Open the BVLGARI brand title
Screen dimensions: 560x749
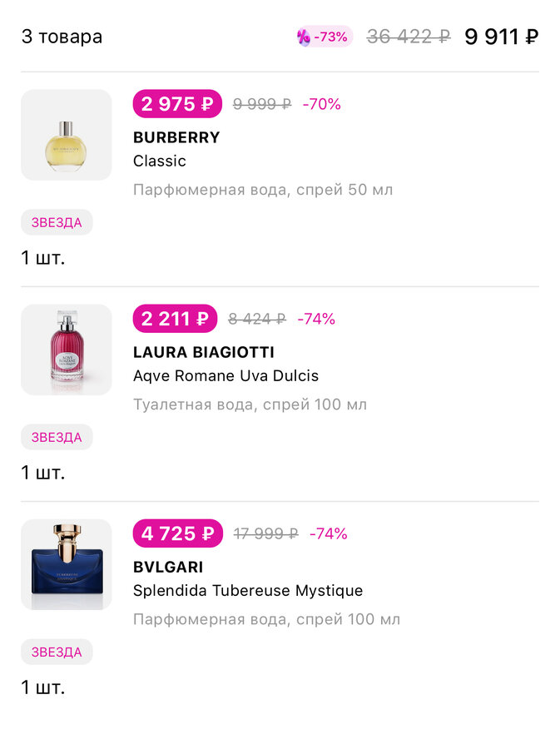tap(168, 567)
